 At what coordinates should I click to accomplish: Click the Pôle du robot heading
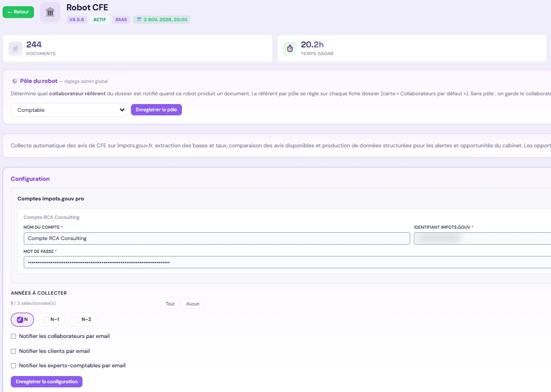coord(39,81)
